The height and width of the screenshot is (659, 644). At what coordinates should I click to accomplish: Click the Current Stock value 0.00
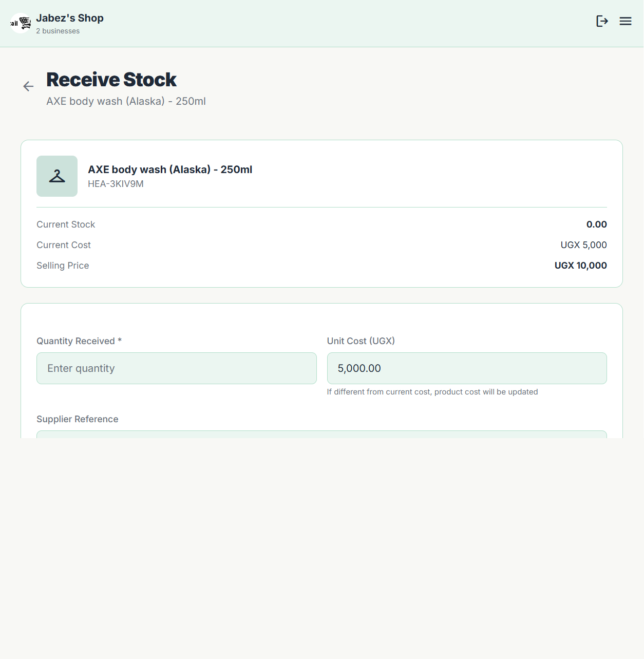596,224
